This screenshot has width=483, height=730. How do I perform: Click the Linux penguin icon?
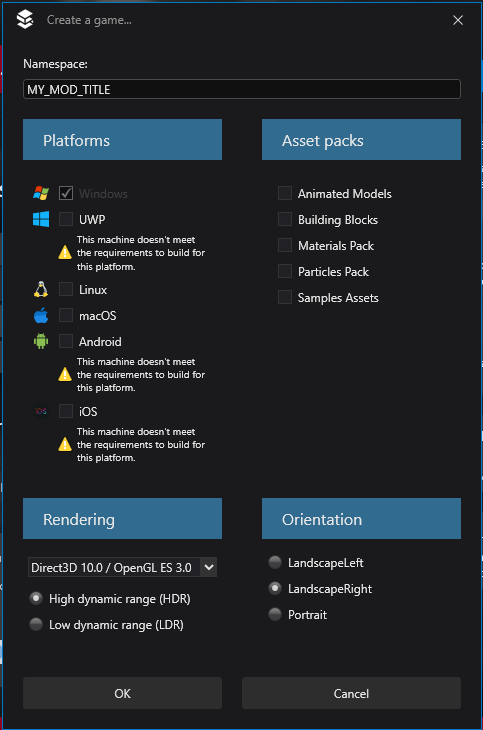coord(41,290)
